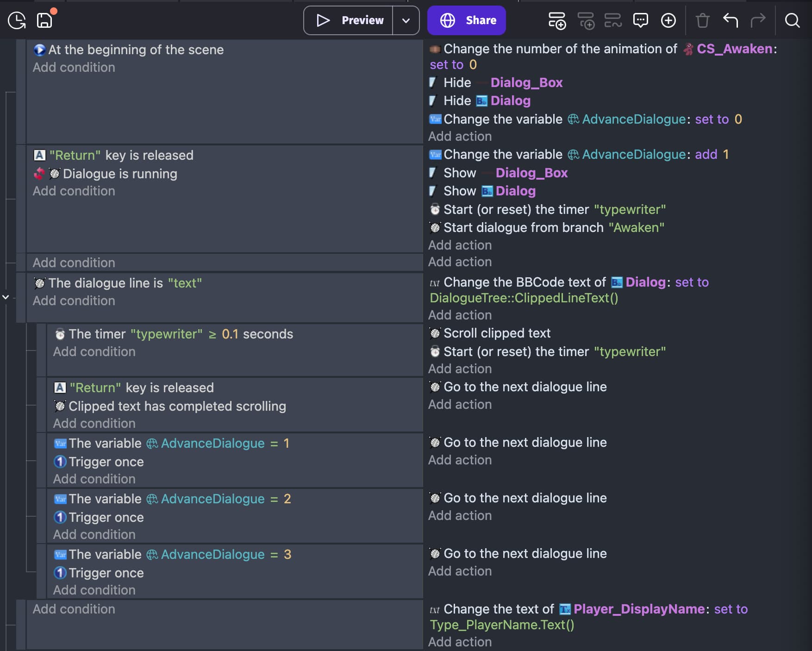Viewport: 812px width, 651px height.
Task: Click Add action below 'Scroll clipped text' actions
Action: click(460, 369)
